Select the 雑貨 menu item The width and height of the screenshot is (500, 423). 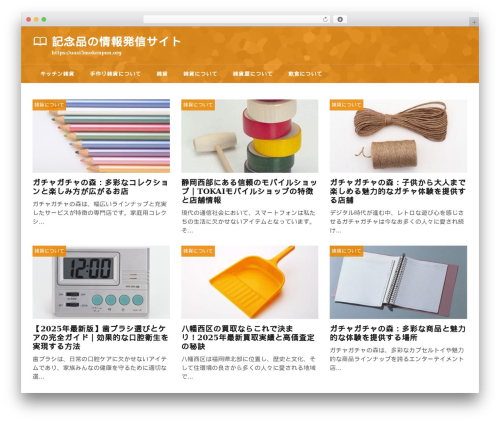pos(162,74)
